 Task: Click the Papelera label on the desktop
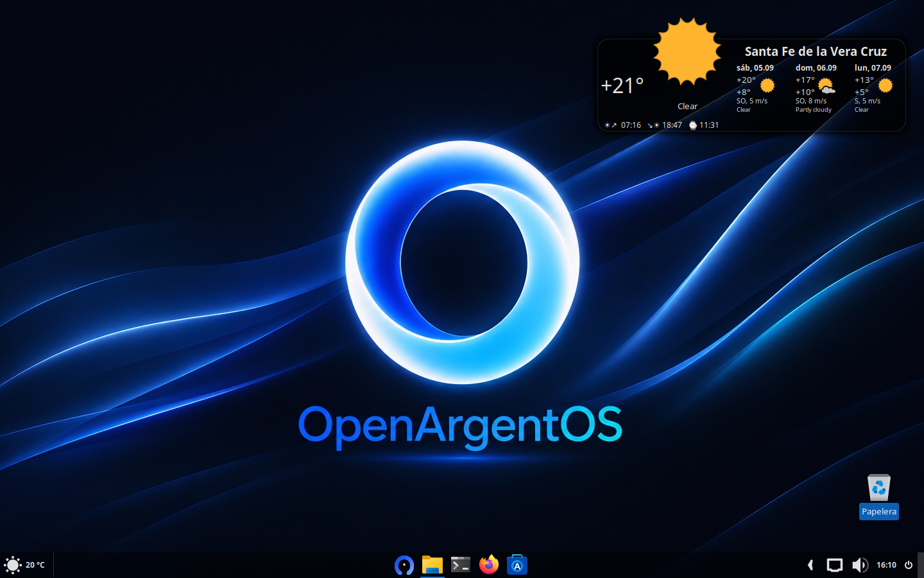coord(879,512)
